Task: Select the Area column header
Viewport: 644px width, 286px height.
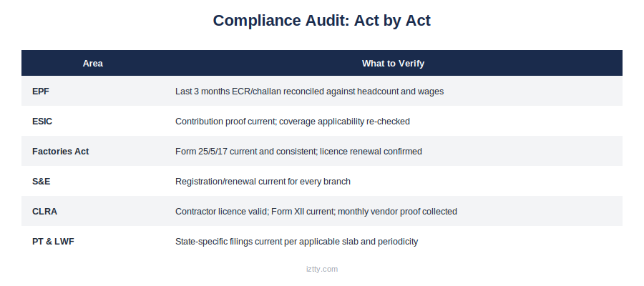Action: point(93,63)
